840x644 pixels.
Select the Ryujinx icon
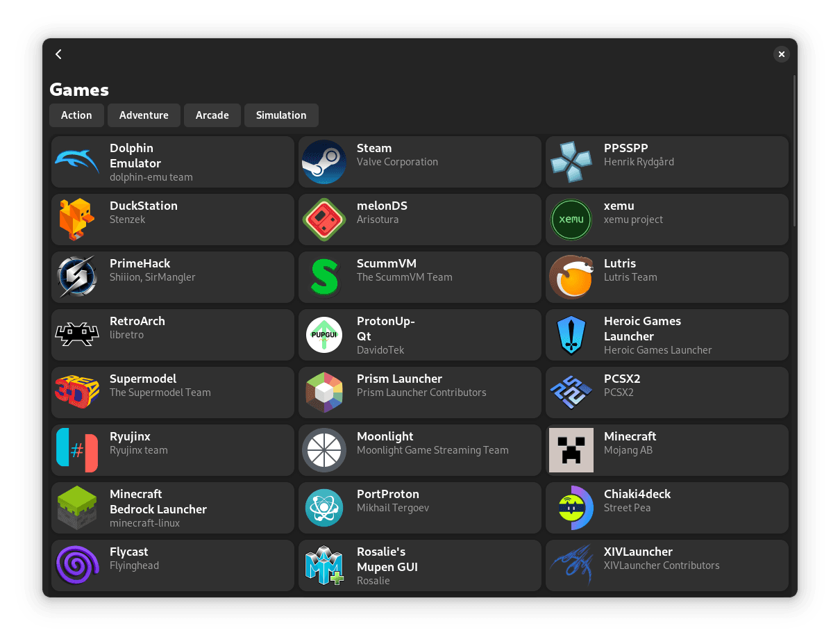click(x=77, y=450)
